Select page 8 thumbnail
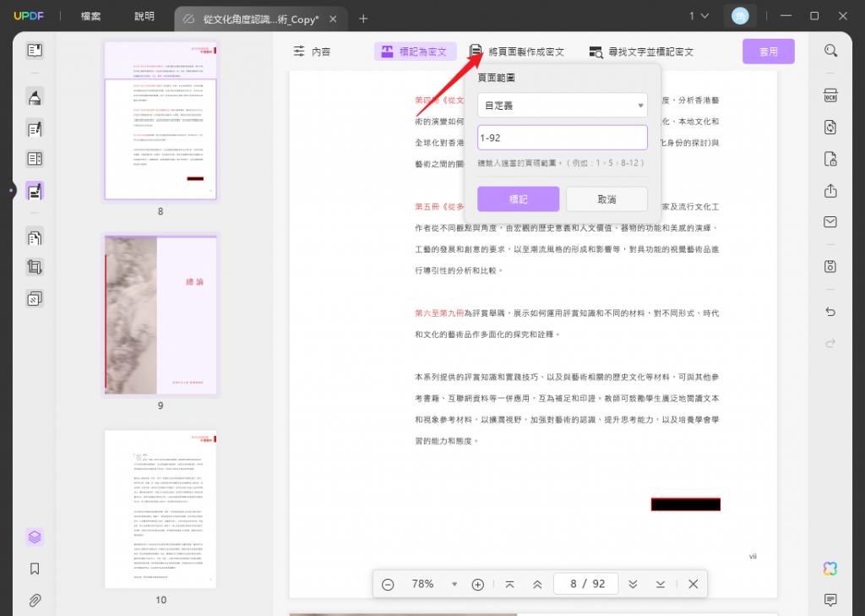865x616 pixels. coord(160,121)
